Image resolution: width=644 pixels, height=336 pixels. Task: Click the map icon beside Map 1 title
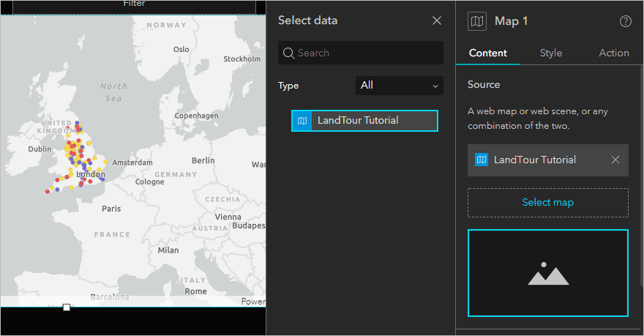[x=477, y=21]
